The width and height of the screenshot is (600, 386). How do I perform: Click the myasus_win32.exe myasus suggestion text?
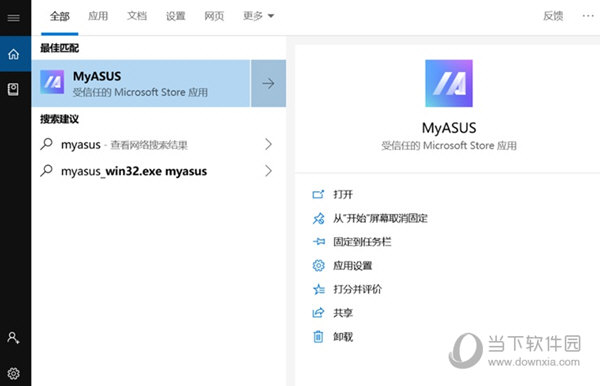134,171
